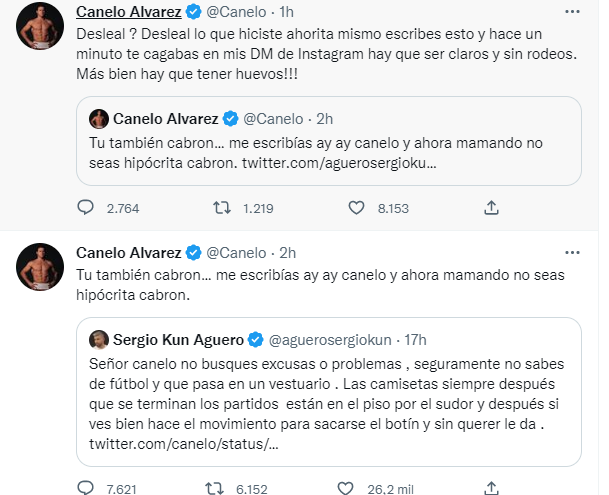Open the Sergio Kun Aguero profile name

[x=179, y=338]
